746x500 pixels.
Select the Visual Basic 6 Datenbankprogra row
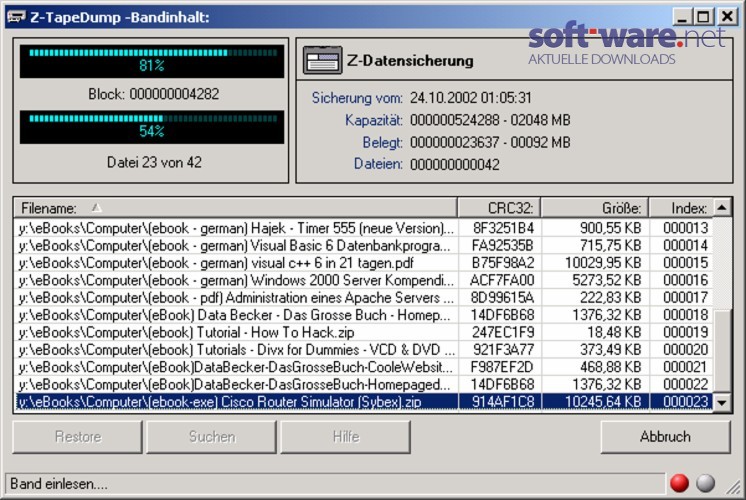(363, 245)
